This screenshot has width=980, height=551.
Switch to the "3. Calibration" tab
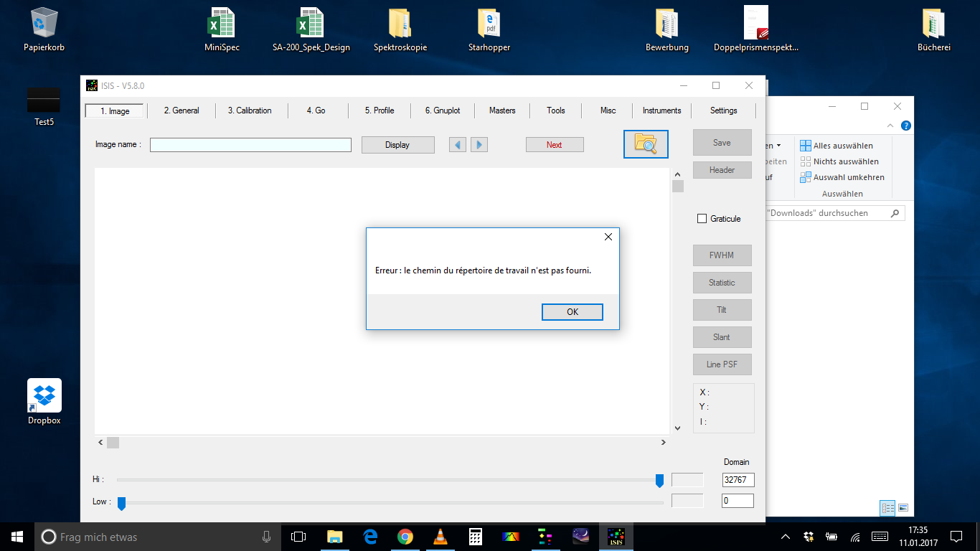click(x=251, y=110)
